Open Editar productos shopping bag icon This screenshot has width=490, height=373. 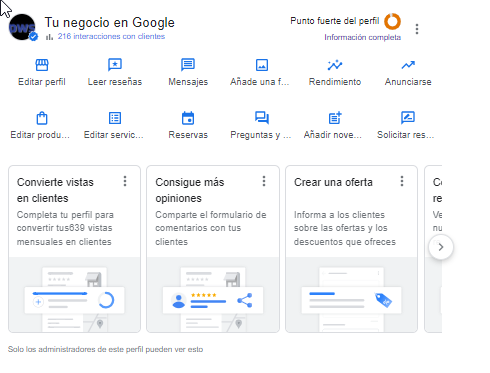pyautogui.click(x=42, y=118)
